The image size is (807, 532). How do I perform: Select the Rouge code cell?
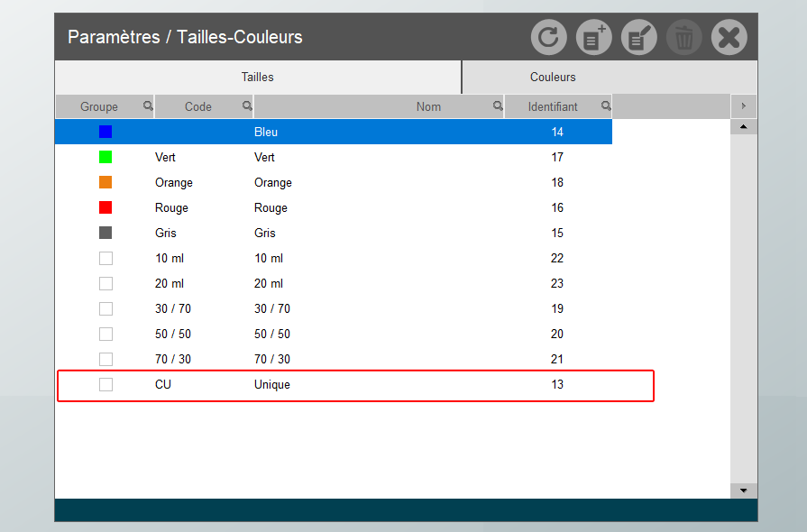(x=171, y=208)
